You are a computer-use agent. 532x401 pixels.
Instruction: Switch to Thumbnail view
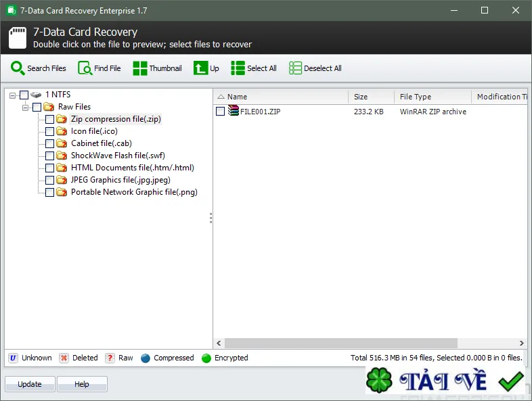point(140,68)
